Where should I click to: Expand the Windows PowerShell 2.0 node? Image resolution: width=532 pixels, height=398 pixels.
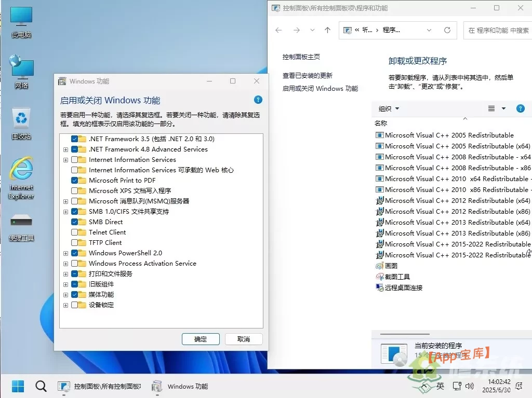(x=65, y=253)
